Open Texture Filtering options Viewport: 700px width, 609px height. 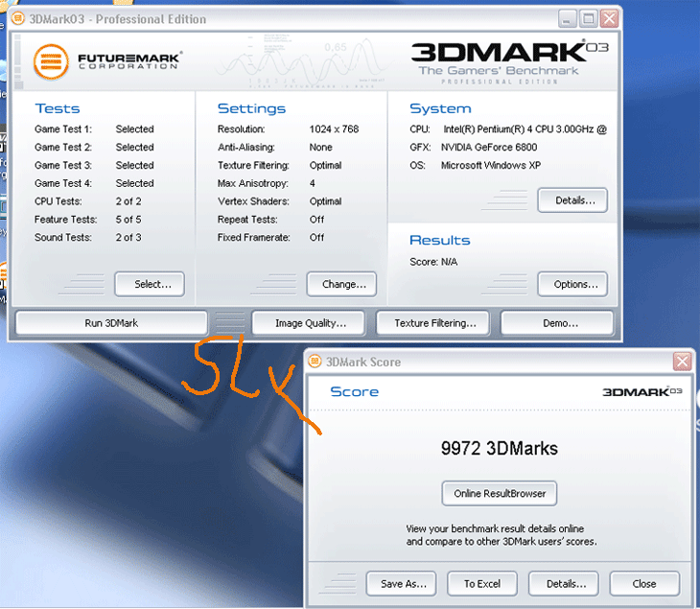[434, 323]
